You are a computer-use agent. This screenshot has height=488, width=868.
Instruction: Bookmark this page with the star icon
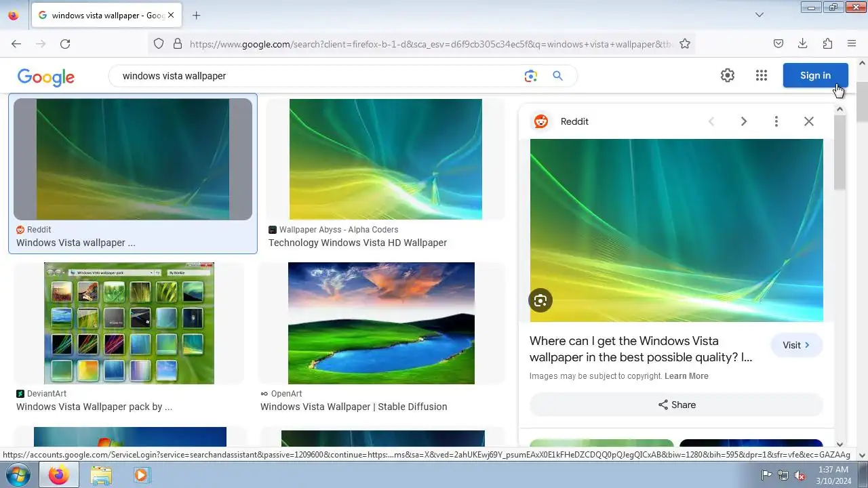point(685,44)
